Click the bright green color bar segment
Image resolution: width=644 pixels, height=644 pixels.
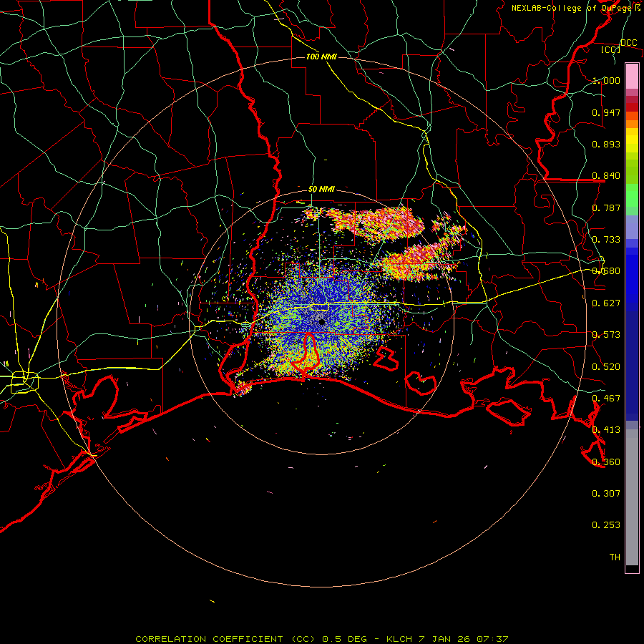632,195
